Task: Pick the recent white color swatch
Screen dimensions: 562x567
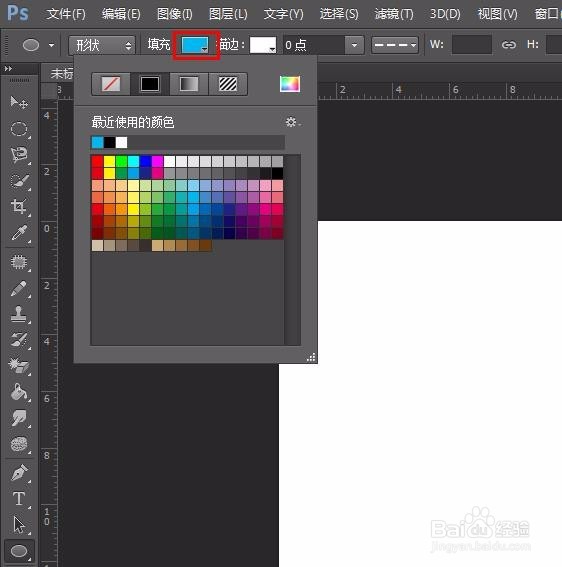Action: 122,142
